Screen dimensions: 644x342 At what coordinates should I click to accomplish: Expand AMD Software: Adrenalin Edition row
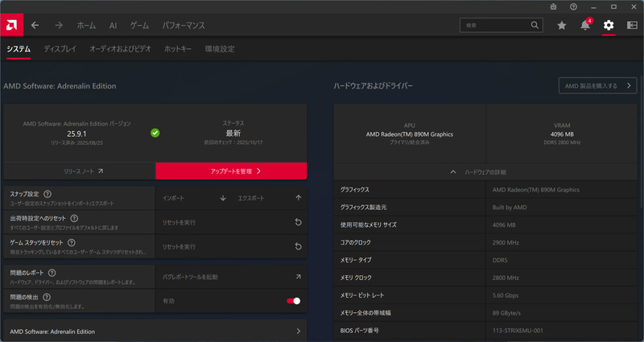pyautogui.click(x=155, y=332)
